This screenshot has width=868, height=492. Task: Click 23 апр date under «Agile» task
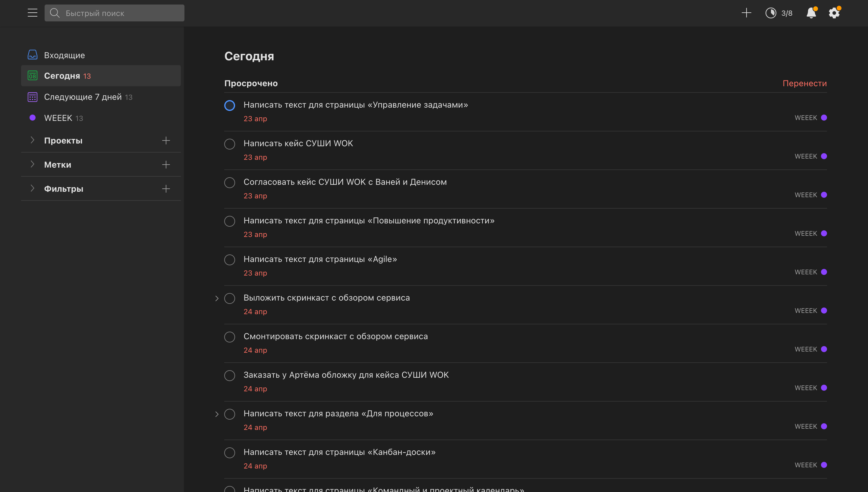point(255,273)
